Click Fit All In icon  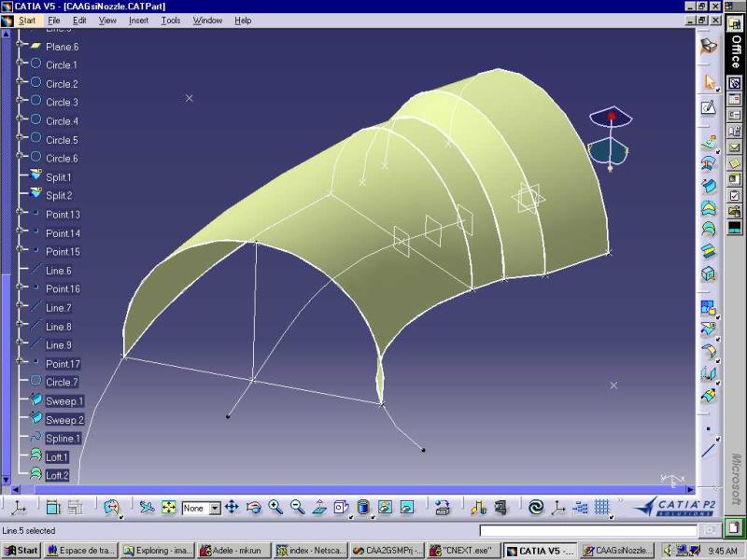point(169,508)
